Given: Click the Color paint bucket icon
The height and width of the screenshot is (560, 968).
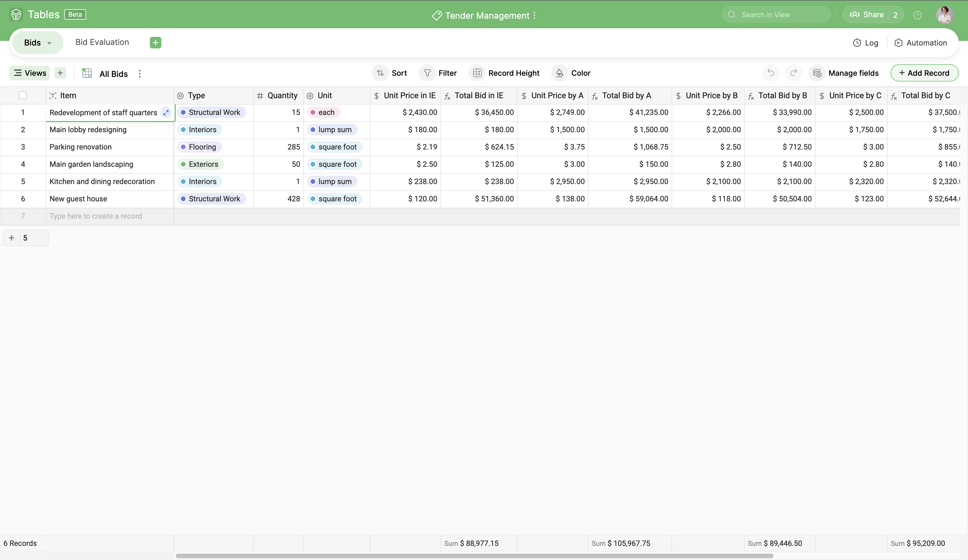Looking at the screenshot, I should tap(560, 73).
